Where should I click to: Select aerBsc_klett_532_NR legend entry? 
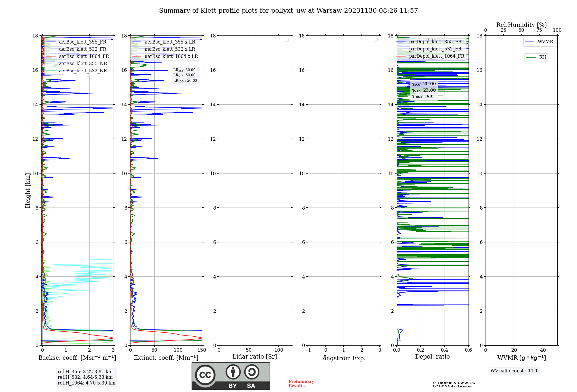pos(83,71)
